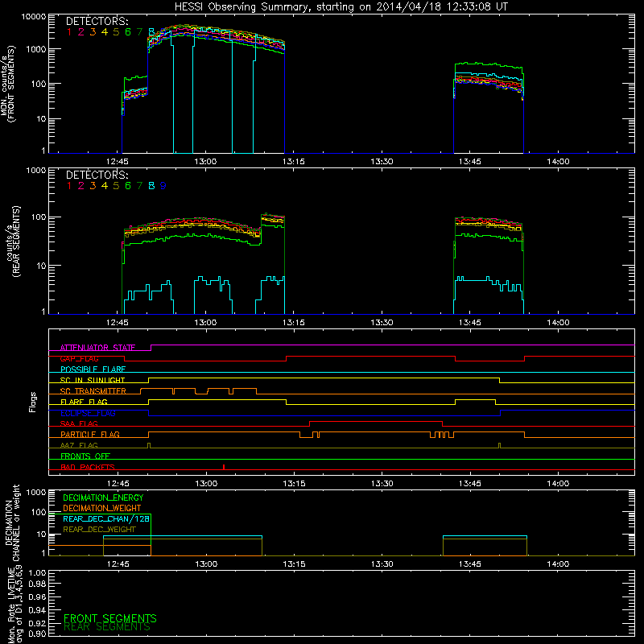
Task: Click the SC_TRANSMITTER flag label
Action: pyautogui.click(x=93, y=390)
